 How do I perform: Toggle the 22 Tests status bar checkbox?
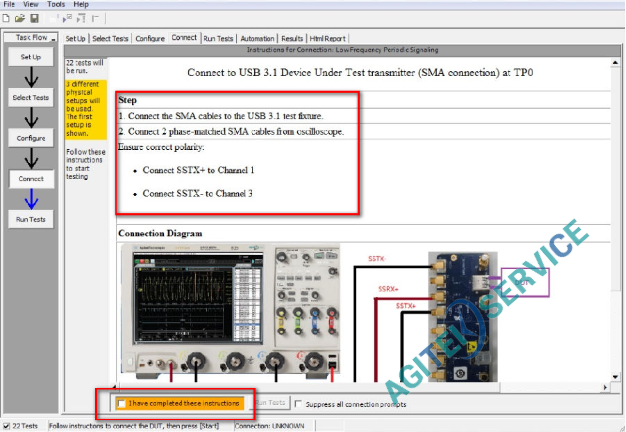pos(6,426)
